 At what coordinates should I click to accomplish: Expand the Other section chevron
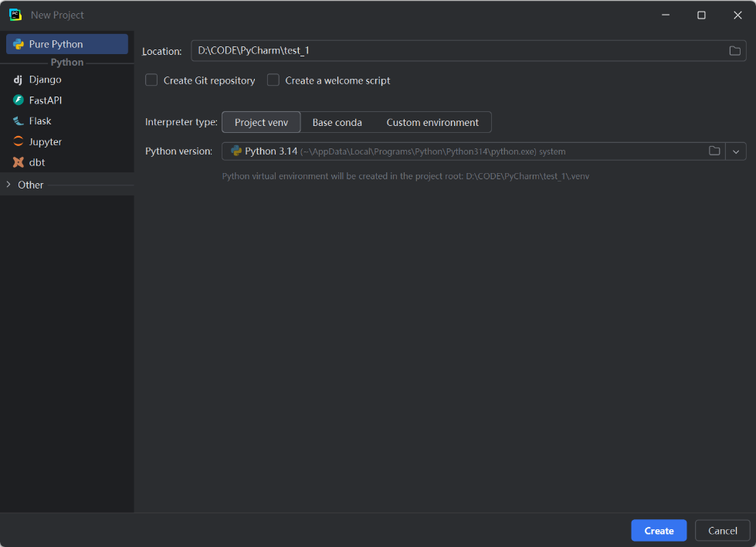(x=8, y=185)
